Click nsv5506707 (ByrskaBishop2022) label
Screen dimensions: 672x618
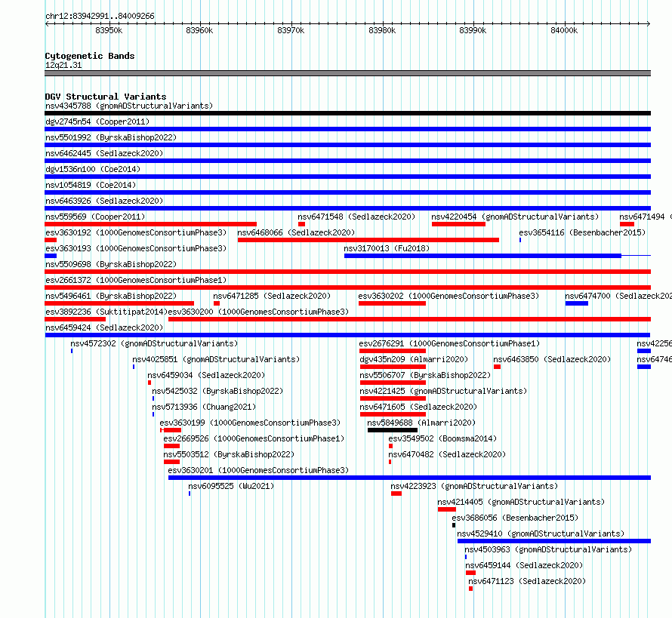coord(425,375)
